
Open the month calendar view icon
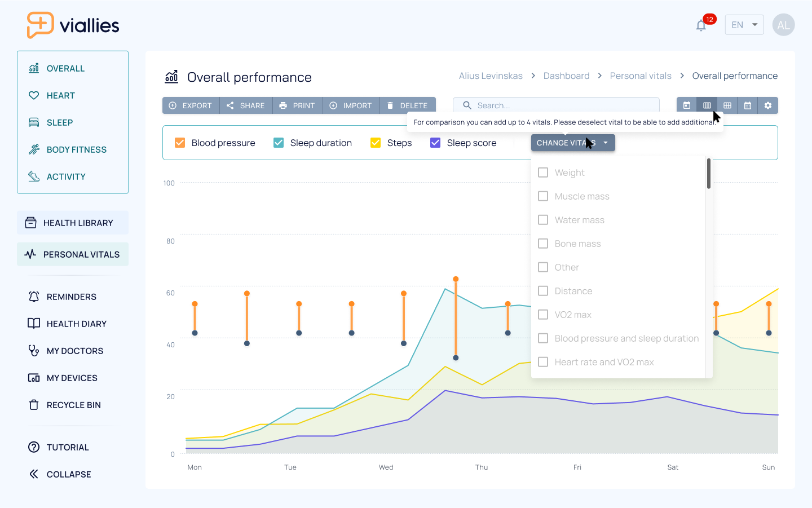coord(748,105)
